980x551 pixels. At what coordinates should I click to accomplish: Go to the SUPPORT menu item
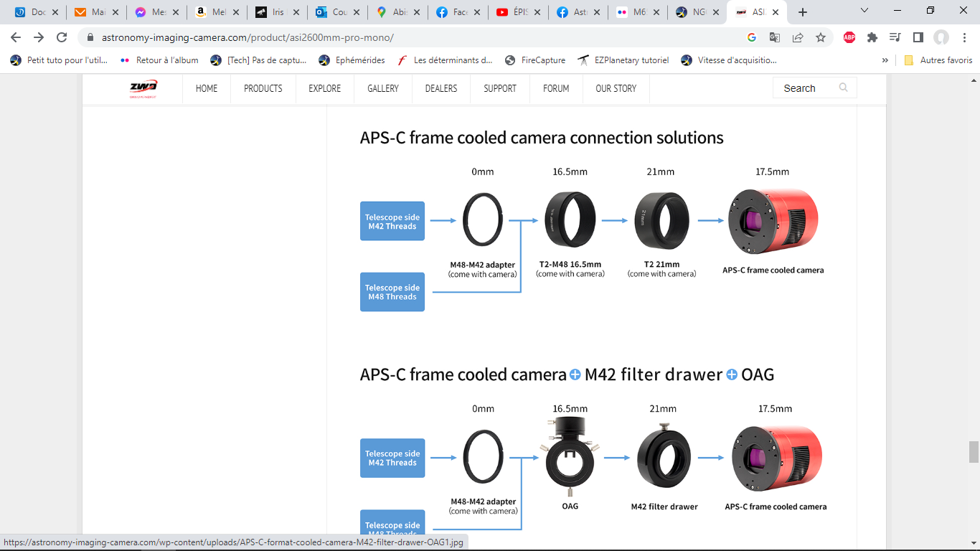(500, 88)
